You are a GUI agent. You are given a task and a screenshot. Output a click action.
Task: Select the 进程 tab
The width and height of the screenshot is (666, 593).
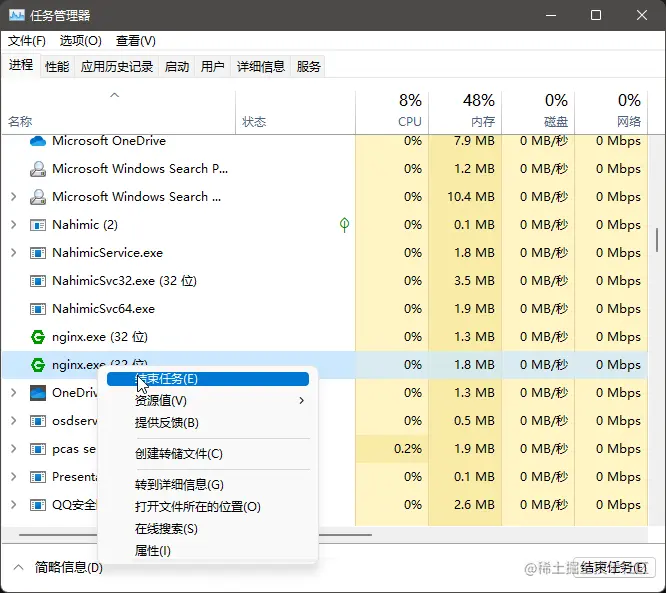(x=21, y=65)
